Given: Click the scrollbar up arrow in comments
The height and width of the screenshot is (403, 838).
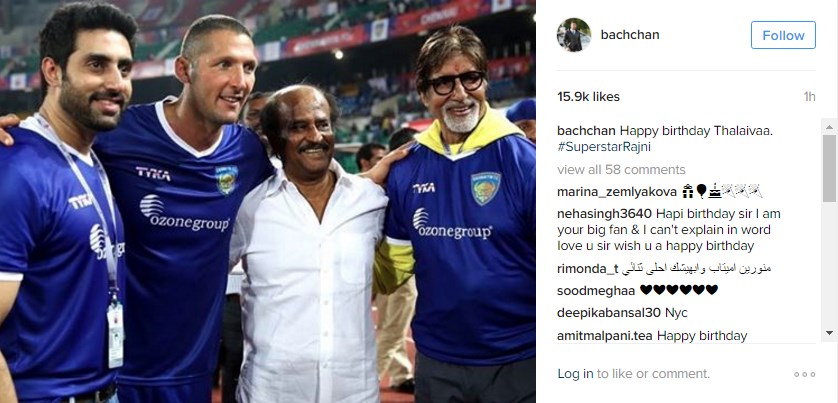Looking at the screenshot, I should (829, 127).
